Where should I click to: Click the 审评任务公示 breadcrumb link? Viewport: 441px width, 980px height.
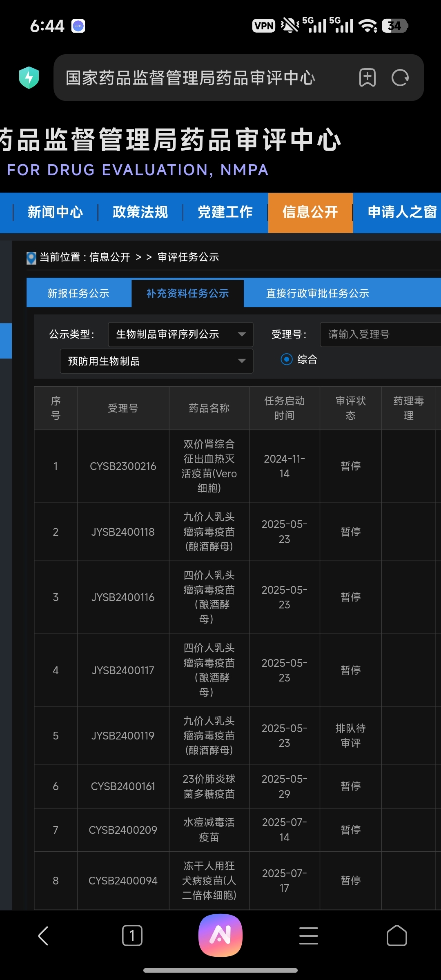coord(188,257)
